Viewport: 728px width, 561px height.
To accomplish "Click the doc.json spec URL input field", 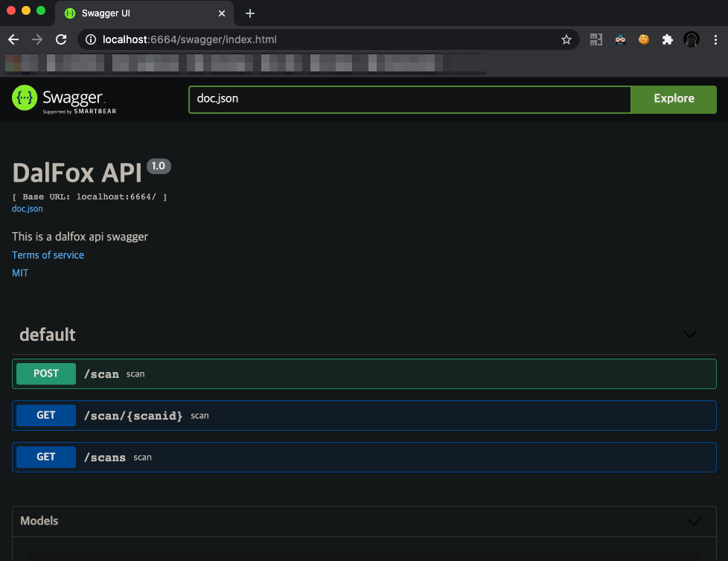I will click(x=409, y=99).
